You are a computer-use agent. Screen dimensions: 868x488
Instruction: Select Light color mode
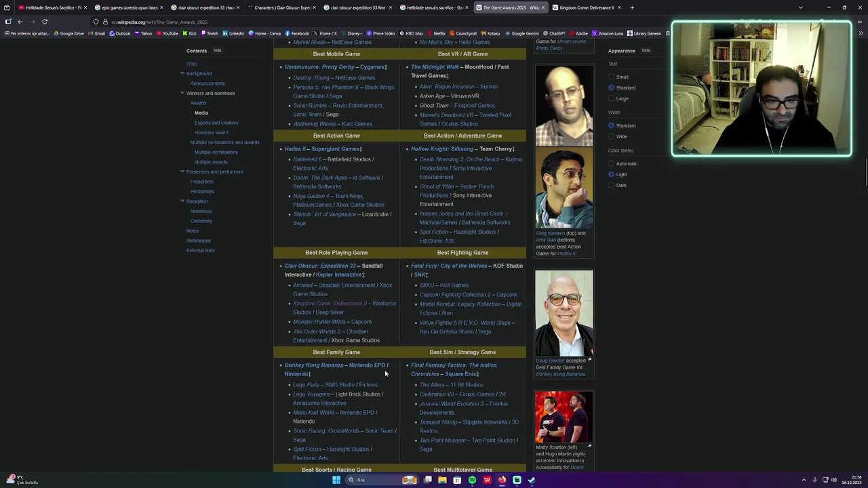(x=612, y=174)
